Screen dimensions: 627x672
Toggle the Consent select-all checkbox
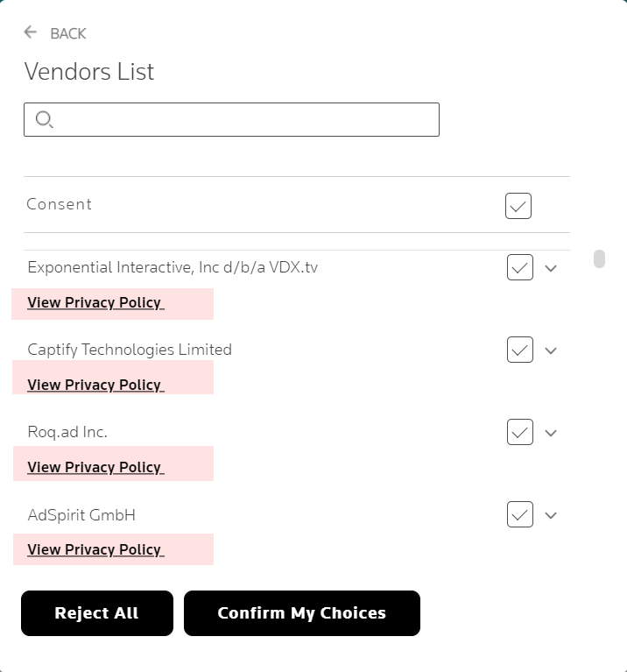(518, 206)
